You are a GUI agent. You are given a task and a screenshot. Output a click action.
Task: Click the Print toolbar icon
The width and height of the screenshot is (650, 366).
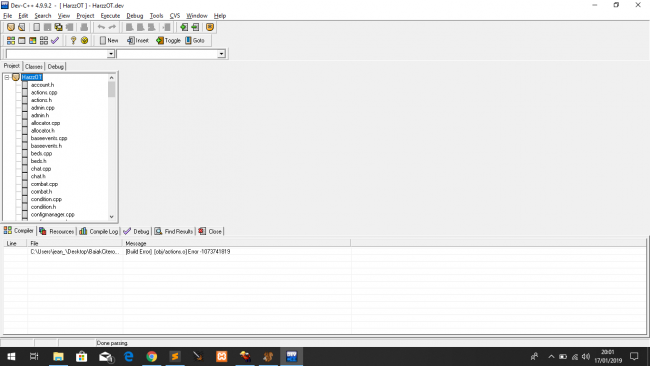(x=84, y=27)
